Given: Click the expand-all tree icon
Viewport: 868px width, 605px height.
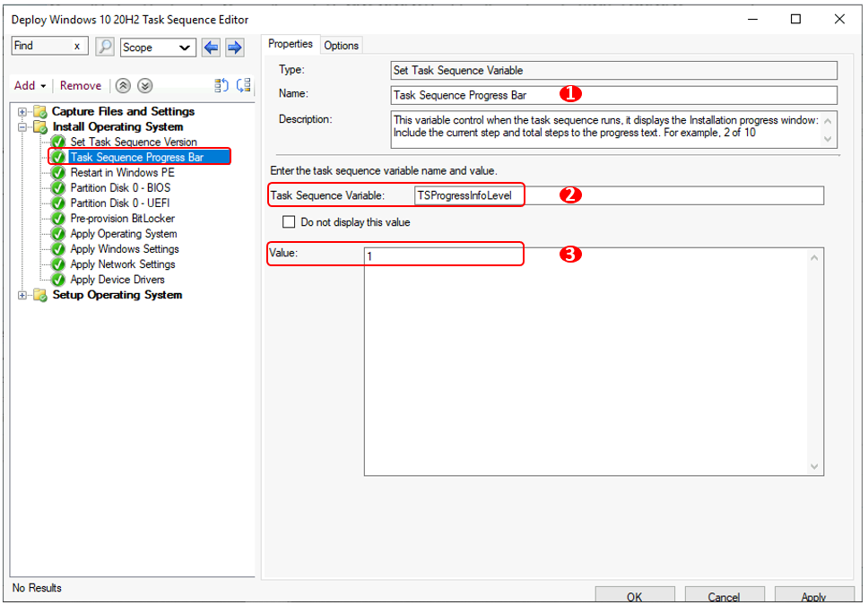Looking at the screenshot, I should point(221,85).
